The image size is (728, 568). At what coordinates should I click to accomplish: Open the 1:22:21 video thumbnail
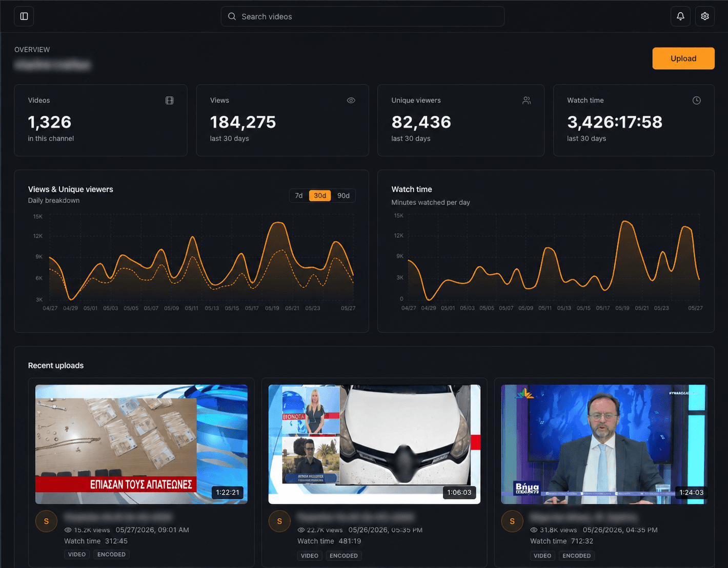point(141,444)
